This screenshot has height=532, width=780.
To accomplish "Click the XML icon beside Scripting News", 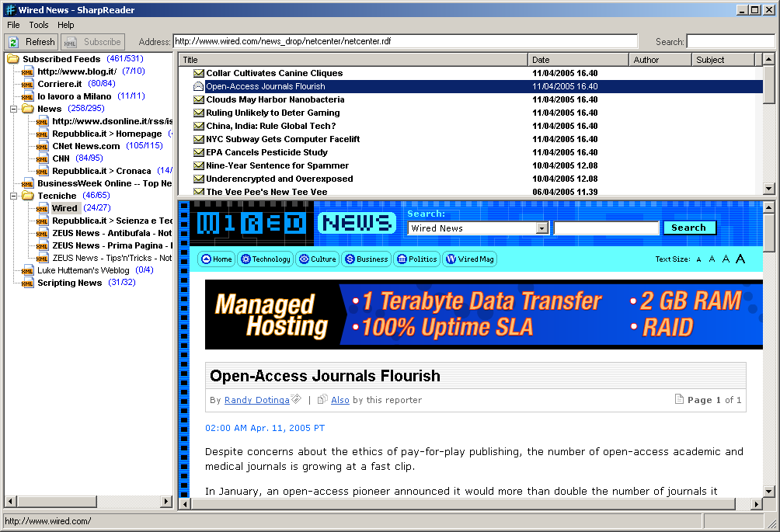I will point(27,283).
